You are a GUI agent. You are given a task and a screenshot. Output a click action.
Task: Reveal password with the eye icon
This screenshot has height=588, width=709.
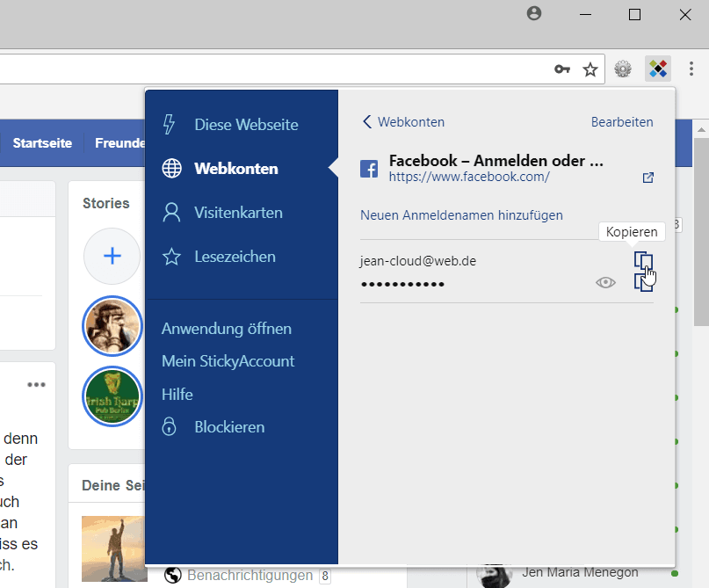tap(605, 283)
